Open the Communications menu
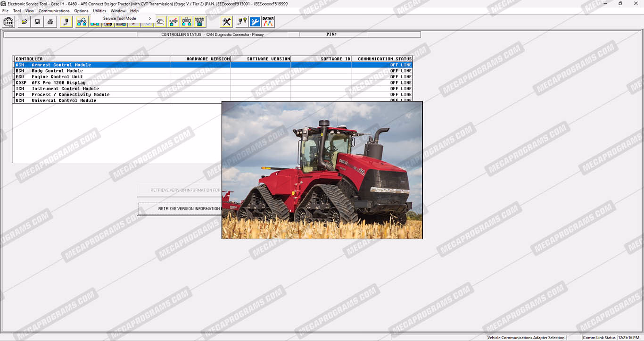Viewport: 644px width, 341px height. (x=54, y=11)
